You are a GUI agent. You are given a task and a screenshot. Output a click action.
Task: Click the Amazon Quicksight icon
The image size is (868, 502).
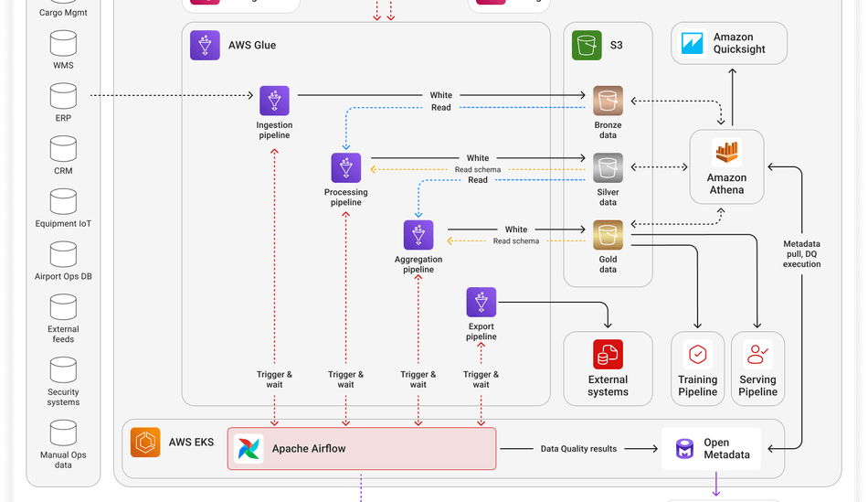(x=693, y=43)
